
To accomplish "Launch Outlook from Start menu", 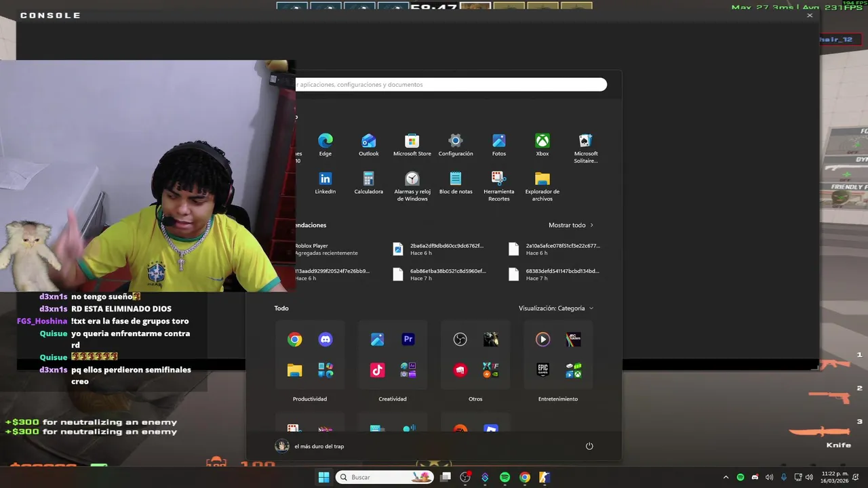I will [369, 145].
